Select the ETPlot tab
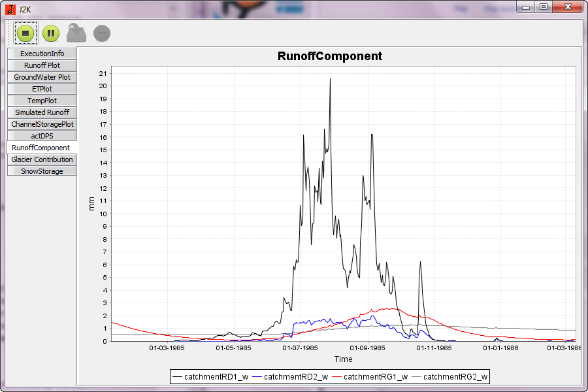This screenshot has width=588, height=392. (42, 89)
